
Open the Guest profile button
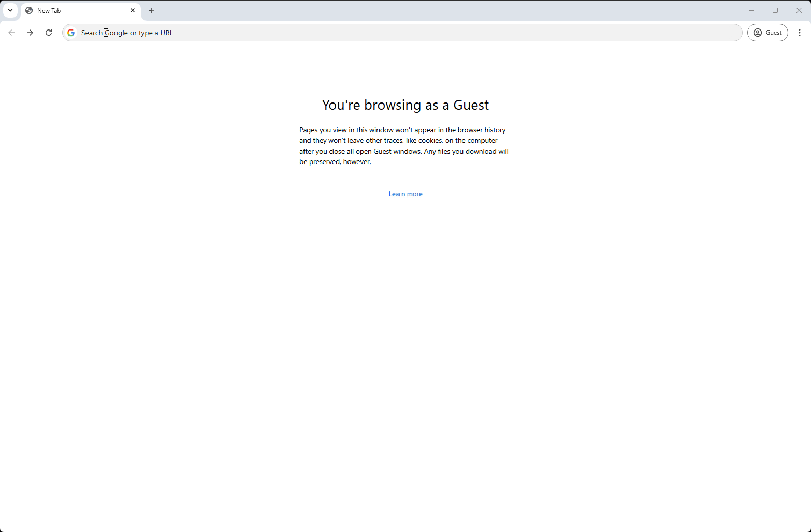coord(767,33)
